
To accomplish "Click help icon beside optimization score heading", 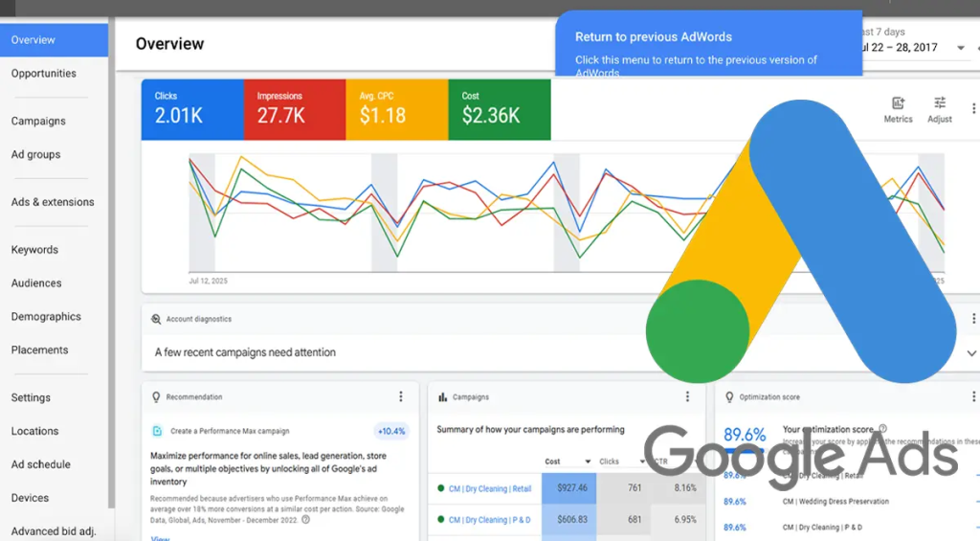I will pyautogui.click(x=882, y=429).
